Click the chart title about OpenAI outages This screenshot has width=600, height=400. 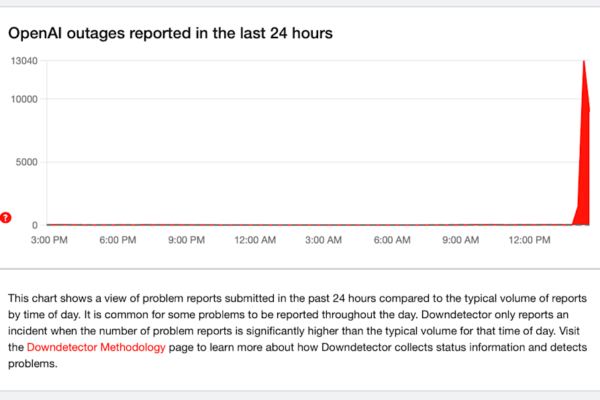tap(170, 33)
